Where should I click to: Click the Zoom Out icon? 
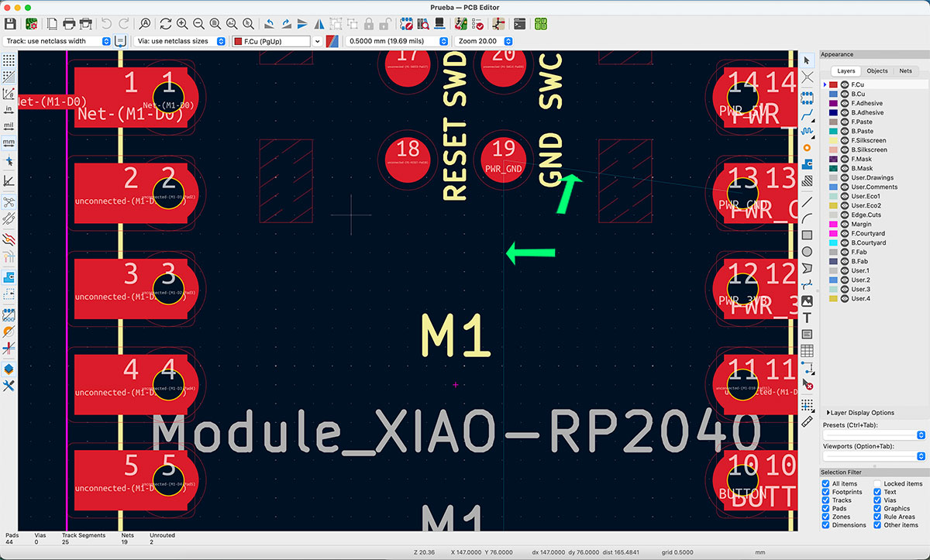click(198, 24)
